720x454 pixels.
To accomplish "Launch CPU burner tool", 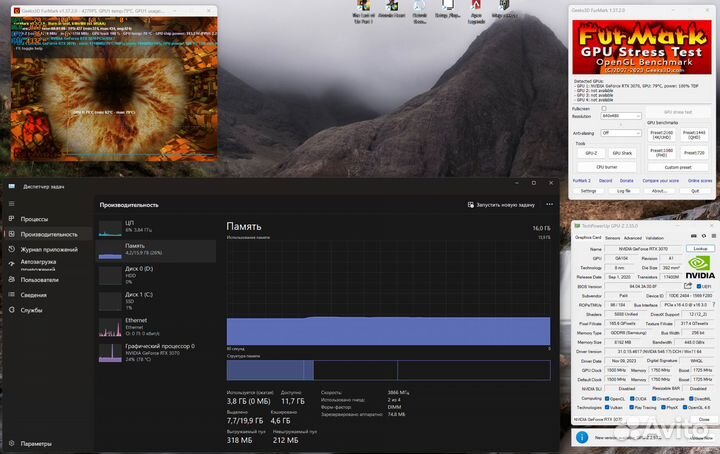I will point(607,167).
